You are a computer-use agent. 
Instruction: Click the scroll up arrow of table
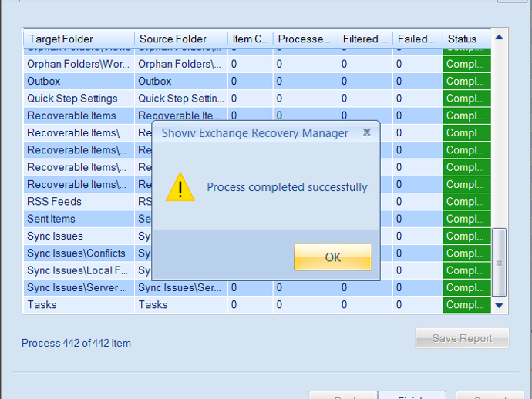(x=499, y=37)
